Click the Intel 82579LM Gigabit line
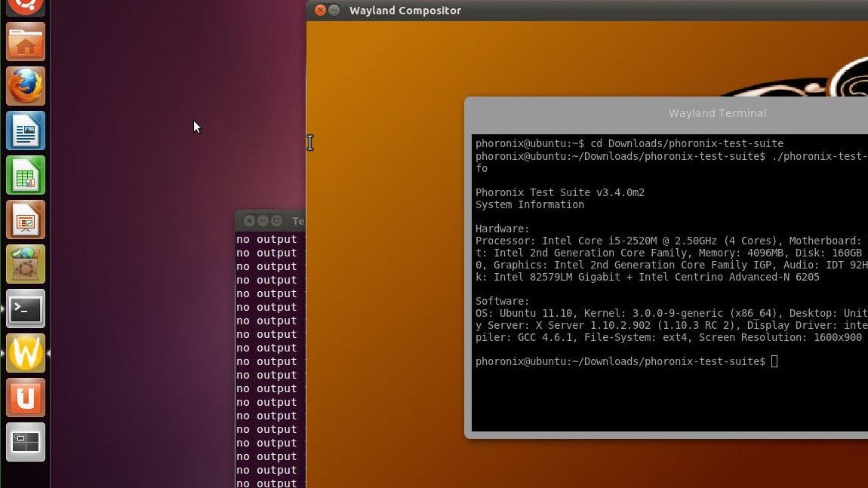868x488 pixels. pos(647,278)
